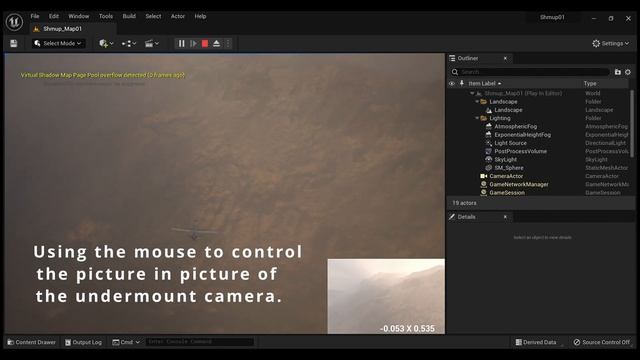Open the Help menu
The width and height of the screenshot is (640, 360).
tap(200, 16)
